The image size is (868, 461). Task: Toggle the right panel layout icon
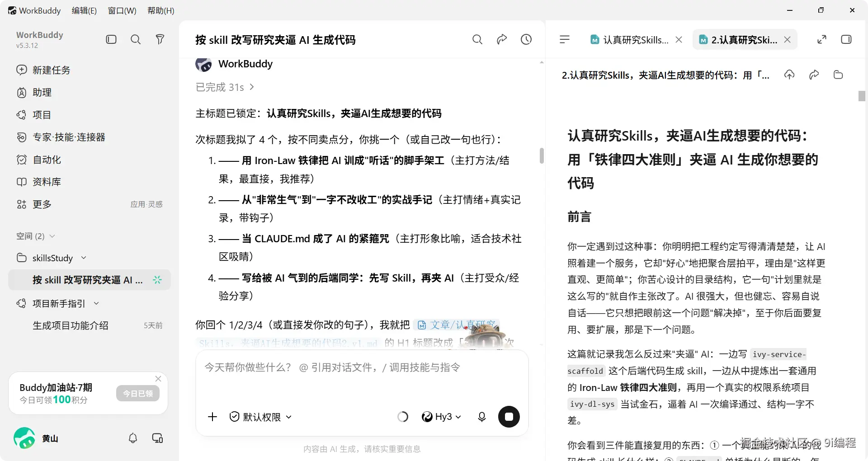(846, 40)
